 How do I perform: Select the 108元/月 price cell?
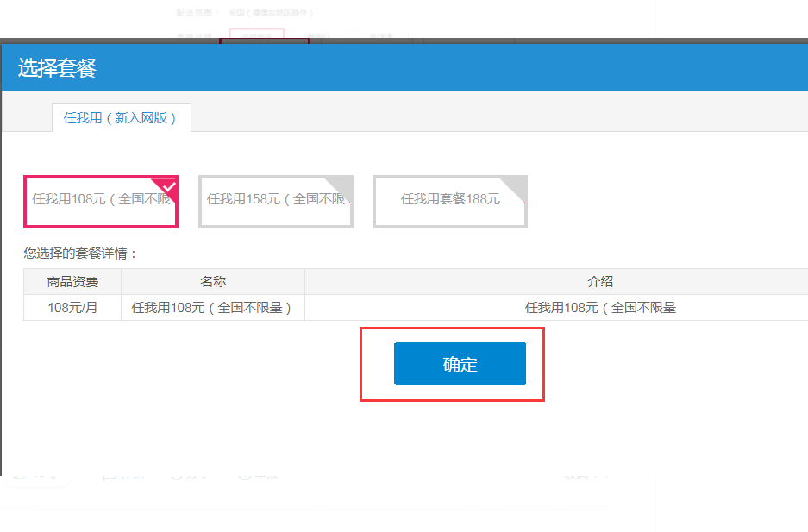point(72,308)
